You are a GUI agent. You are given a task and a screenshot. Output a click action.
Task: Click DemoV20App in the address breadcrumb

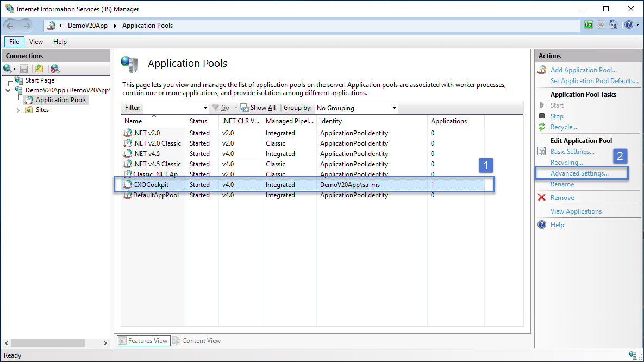(87, 26)
